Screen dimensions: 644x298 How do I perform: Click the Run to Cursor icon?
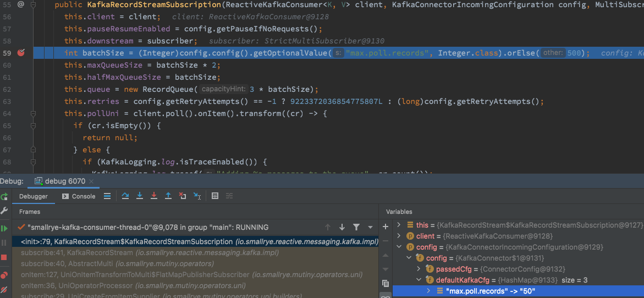pyautogui.click(x=197, y=196)
